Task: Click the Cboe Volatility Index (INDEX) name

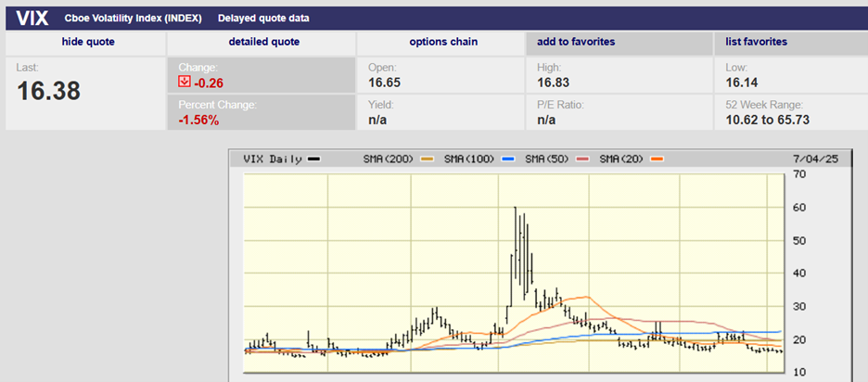Action: pyautogui.click(x=133, y=19)
